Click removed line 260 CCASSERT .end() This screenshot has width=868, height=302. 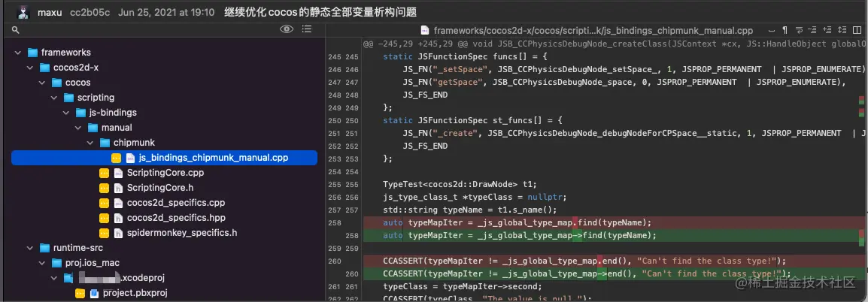tap(613, 261)
